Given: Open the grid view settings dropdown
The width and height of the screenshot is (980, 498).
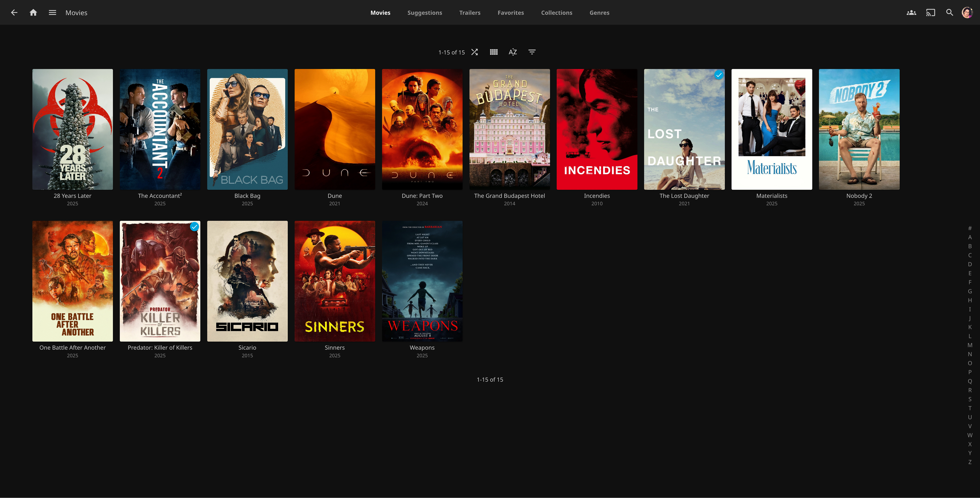Looking at the screenshot, I should [x=494, y=52].
